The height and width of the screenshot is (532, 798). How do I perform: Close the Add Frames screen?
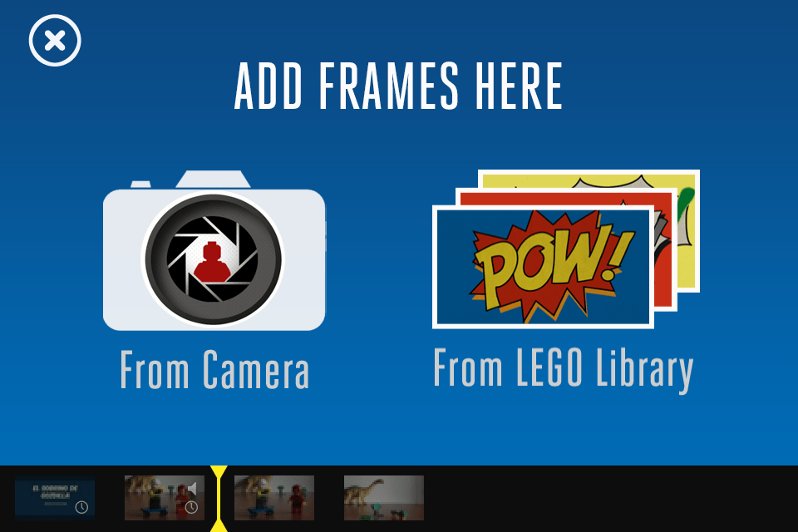tap(55, 40)
